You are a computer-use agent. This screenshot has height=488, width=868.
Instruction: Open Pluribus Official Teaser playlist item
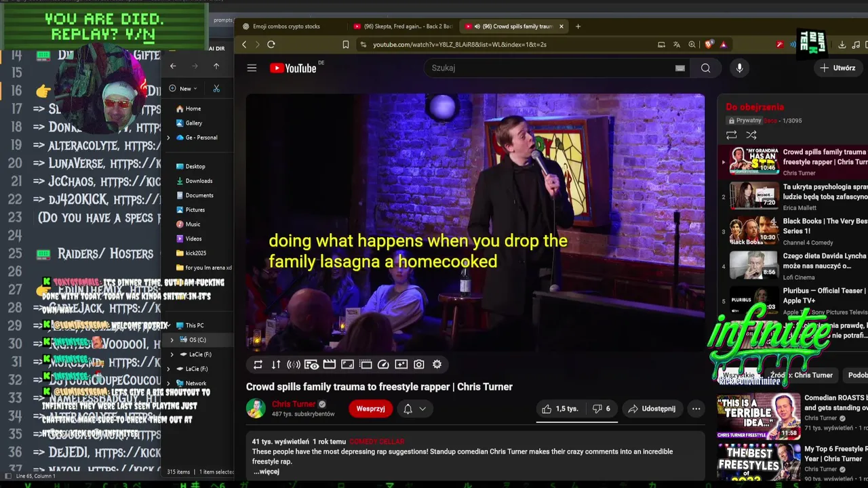[x=793, y=300]
